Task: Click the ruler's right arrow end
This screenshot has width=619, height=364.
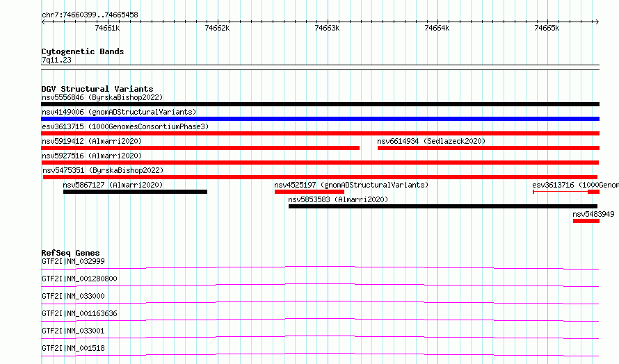Action: pos(597,22)
